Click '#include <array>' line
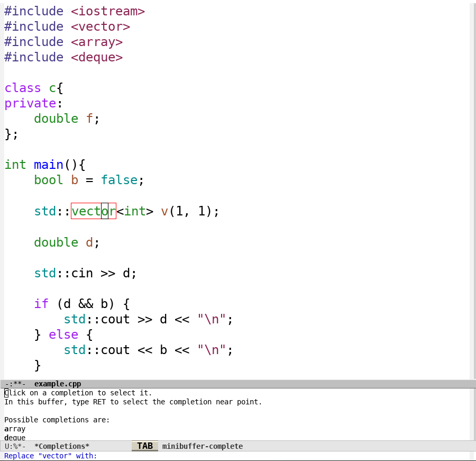 click(63, 42)
